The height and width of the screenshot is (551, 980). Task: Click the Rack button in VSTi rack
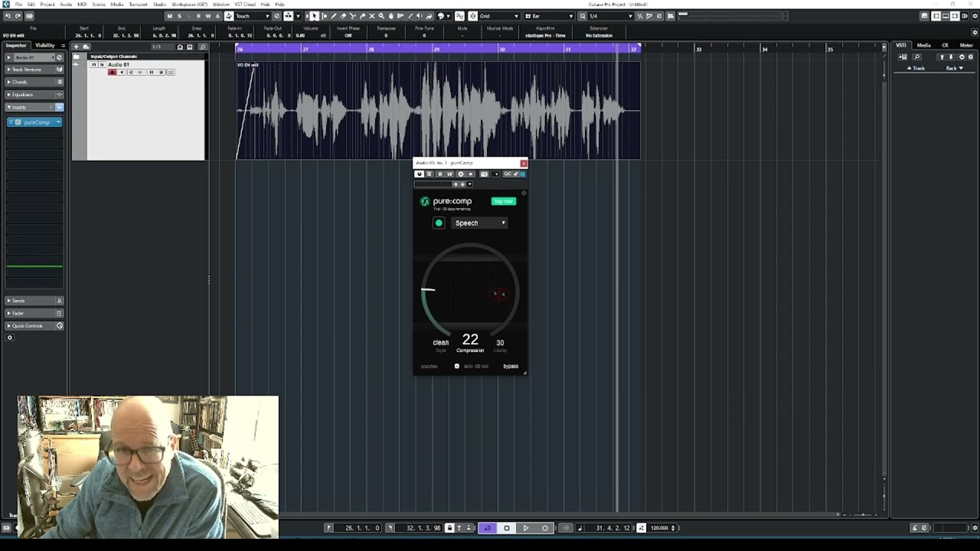954,68
